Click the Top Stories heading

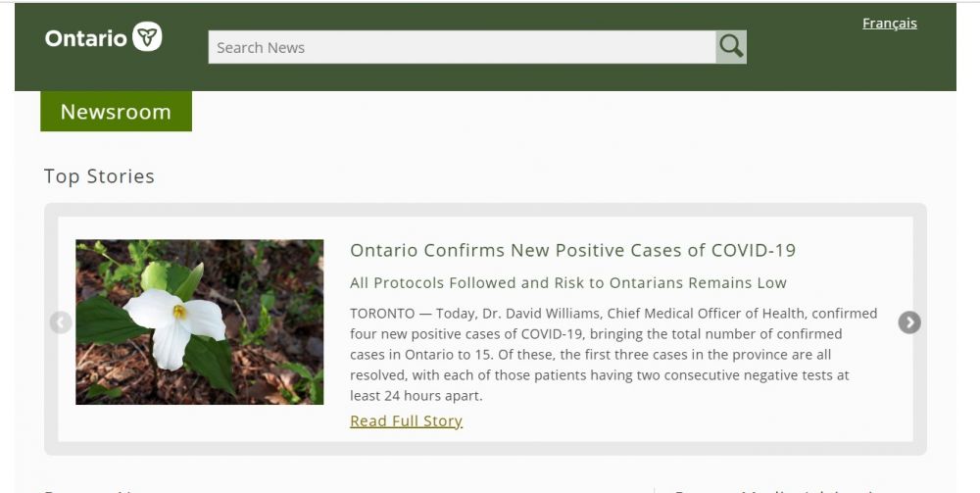tap(99, 176)
